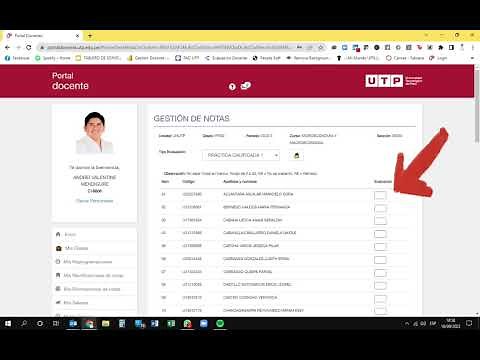Open the Spotify - Home bookmark
This screenshot has height=360, width=480.
[53, 58]
